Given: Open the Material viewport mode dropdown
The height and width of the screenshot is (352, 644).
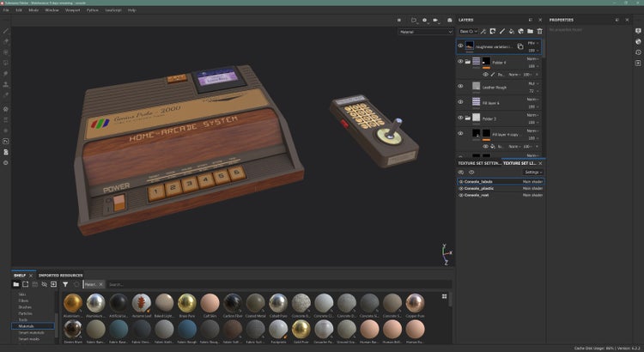Looking at the screenshot, I should (x=425, y=32).
